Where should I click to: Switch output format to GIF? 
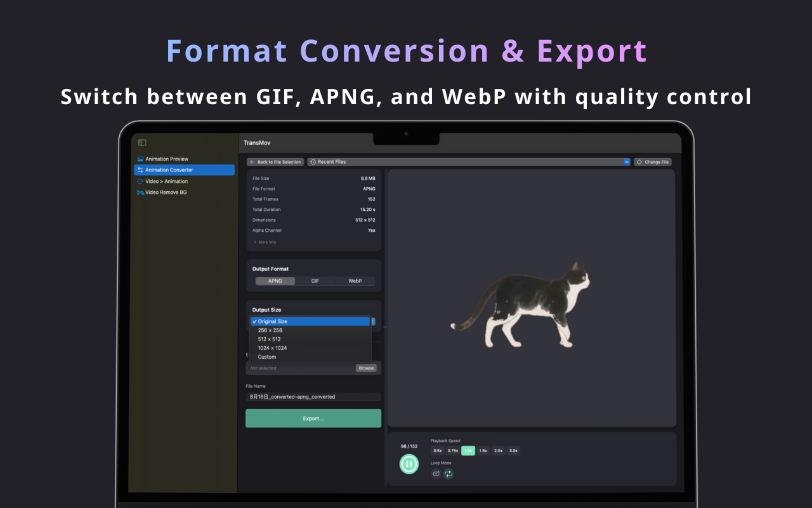point(314,281)
